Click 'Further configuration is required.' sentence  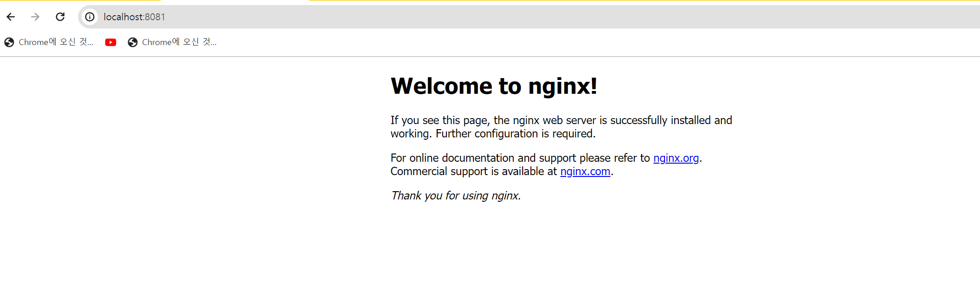tap(515, 134)
